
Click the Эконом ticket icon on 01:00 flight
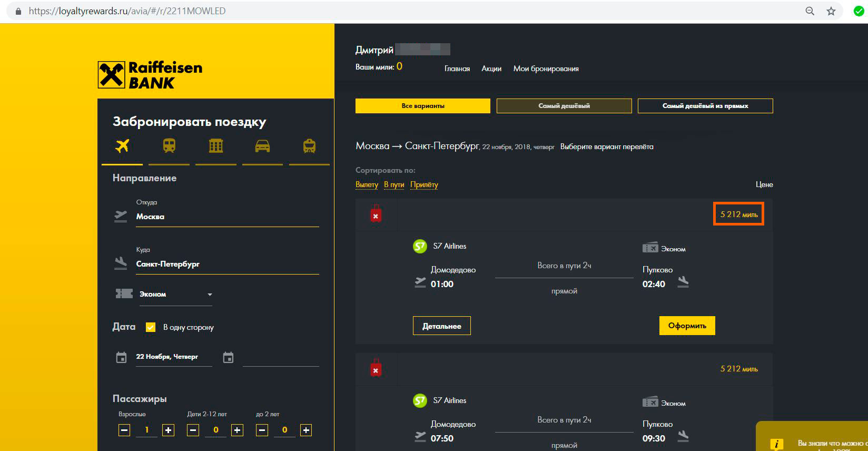pos(650,248)
